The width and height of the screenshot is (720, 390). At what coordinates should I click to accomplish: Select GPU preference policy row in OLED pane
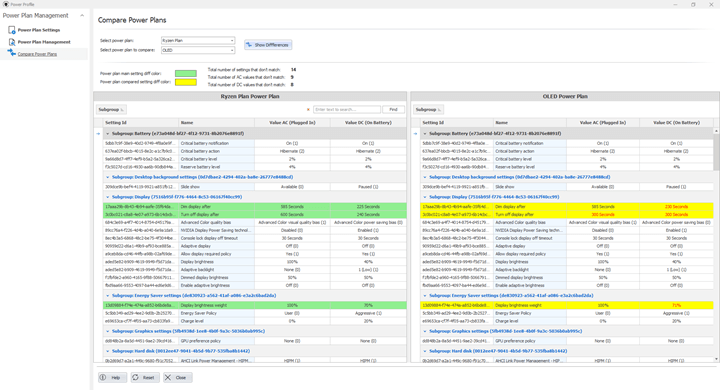pos(567,341)
